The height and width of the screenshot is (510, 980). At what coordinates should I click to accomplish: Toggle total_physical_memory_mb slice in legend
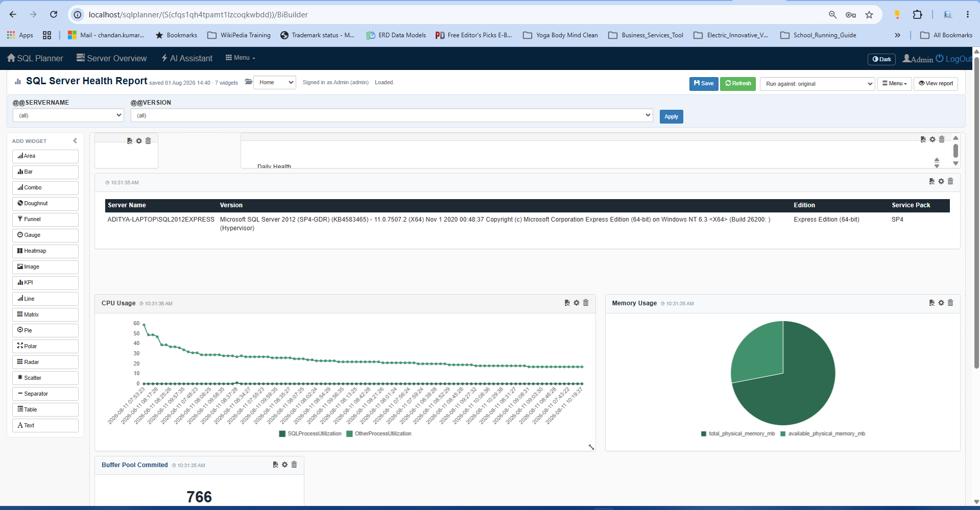(738, 434)
